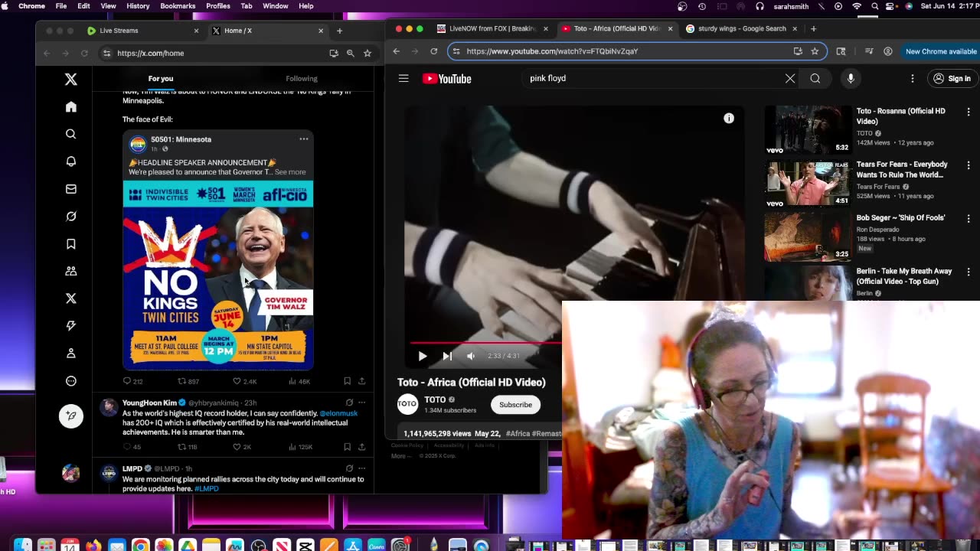
Task: Open the #LMPD hashtag link
Action: pyautogui.click(x=207, y=488)
